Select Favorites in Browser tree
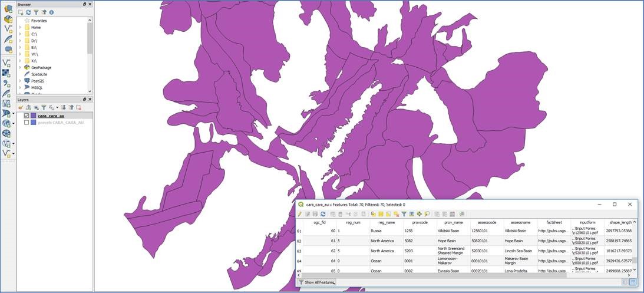 39,21
